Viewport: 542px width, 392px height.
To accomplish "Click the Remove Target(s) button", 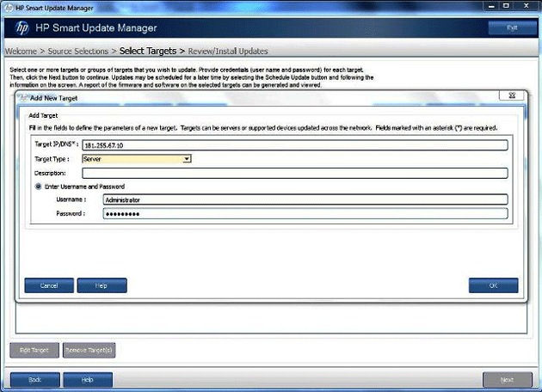I will tap(89, 351).
